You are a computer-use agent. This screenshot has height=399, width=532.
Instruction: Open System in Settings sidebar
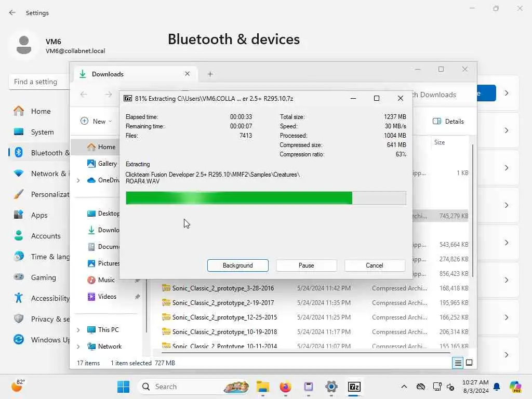click(x=42, y=132)
